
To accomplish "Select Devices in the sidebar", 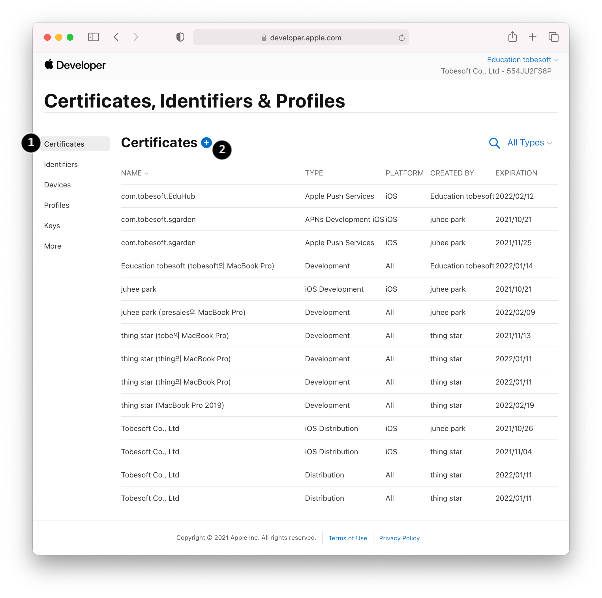I will [x=58, y=185].
